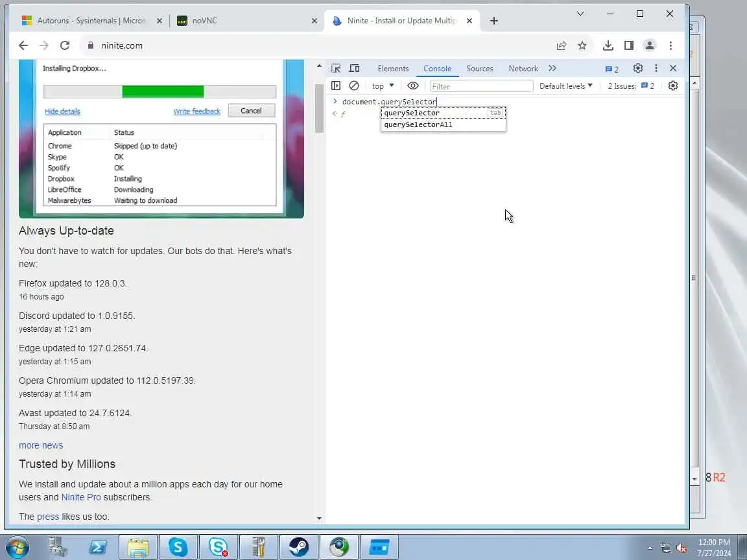
Task: Click the share this page icon
Action: pyautogui.click(x=561, y=46)
